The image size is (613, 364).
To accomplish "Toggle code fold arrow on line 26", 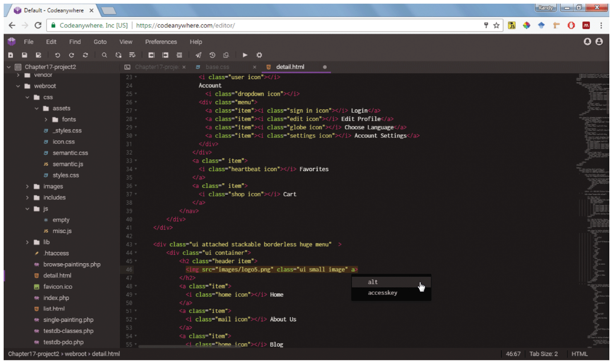I will tap(136, 102).
